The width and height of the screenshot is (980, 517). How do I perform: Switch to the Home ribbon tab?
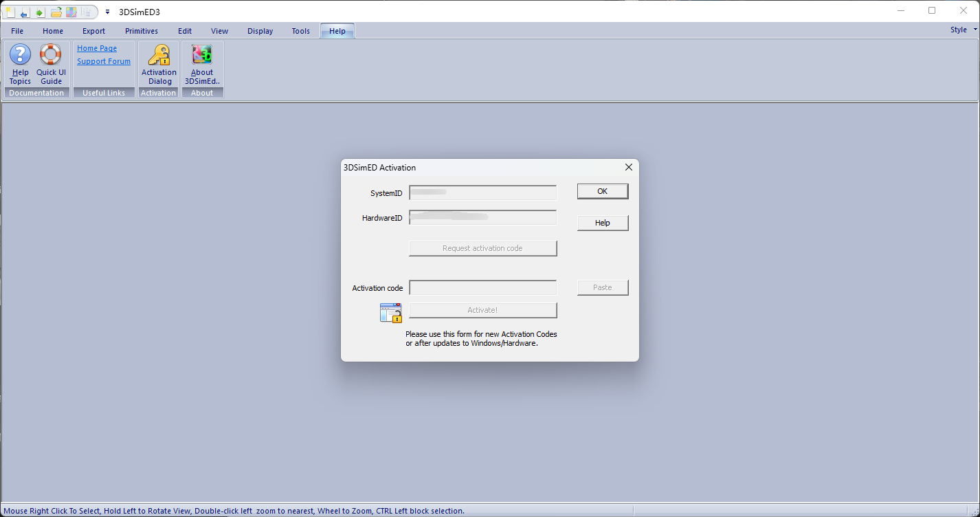click(x=53, y=31)
